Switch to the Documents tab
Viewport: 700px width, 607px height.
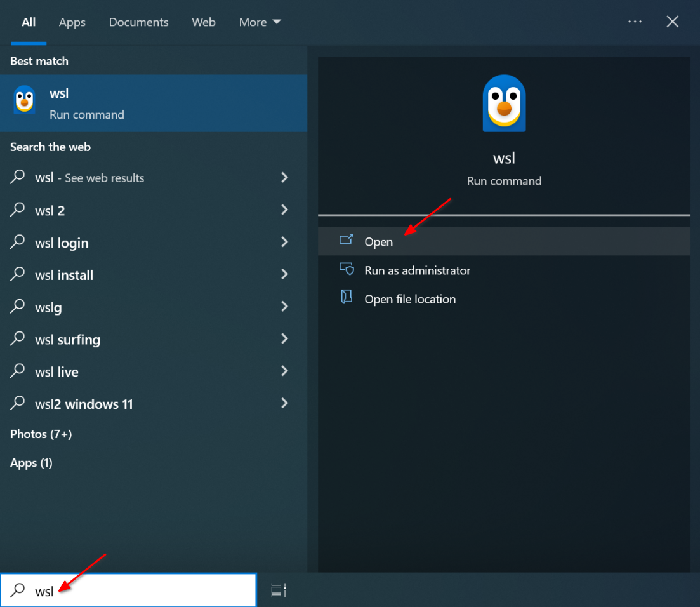click(138, 22)
